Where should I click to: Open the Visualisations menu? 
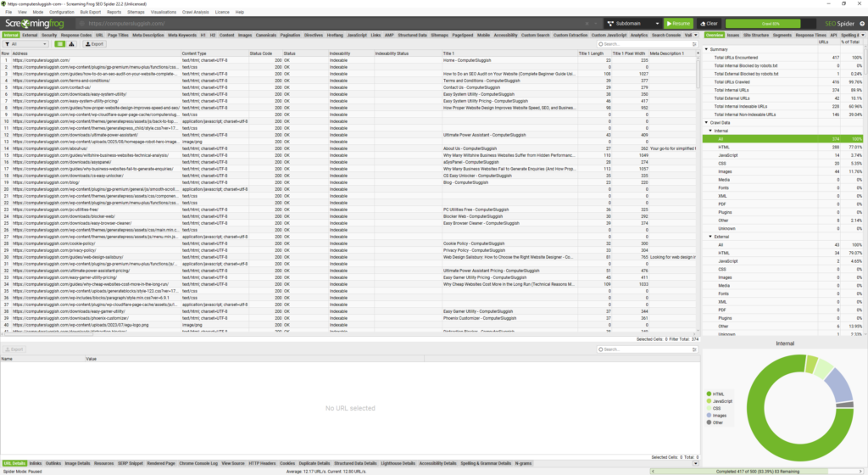point(164,12)
